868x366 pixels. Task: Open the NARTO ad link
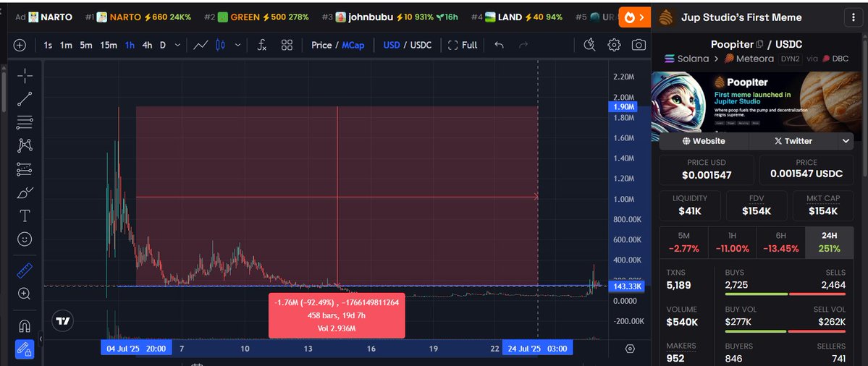(43, 17)
